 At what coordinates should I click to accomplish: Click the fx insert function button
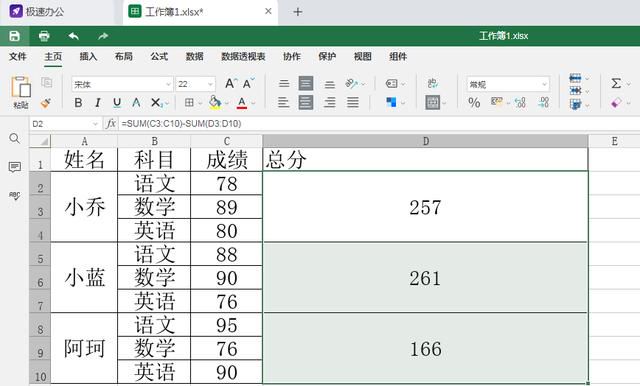coord(110,123)
